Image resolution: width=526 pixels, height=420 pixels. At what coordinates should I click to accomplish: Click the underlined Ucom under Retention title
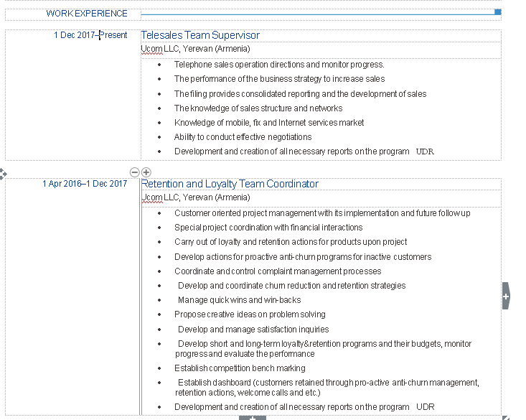tap(151, 197)
